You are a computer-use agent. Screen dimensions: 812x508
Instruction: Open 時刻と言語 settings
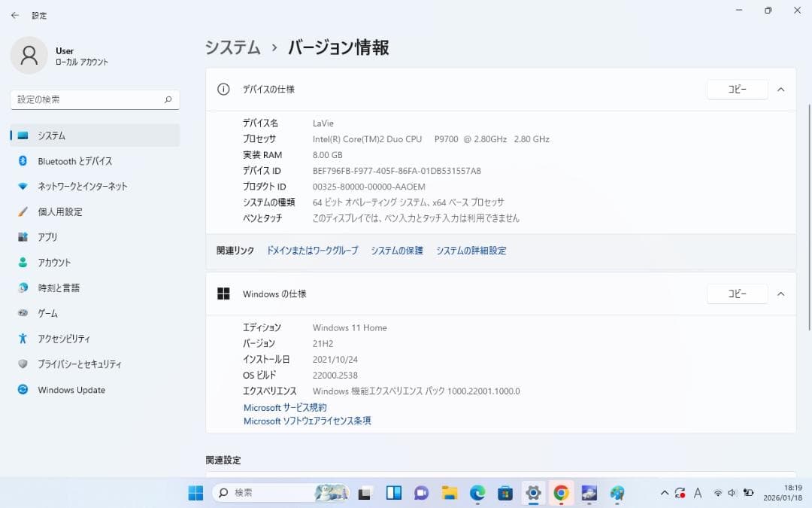click(x=63, y=287)
